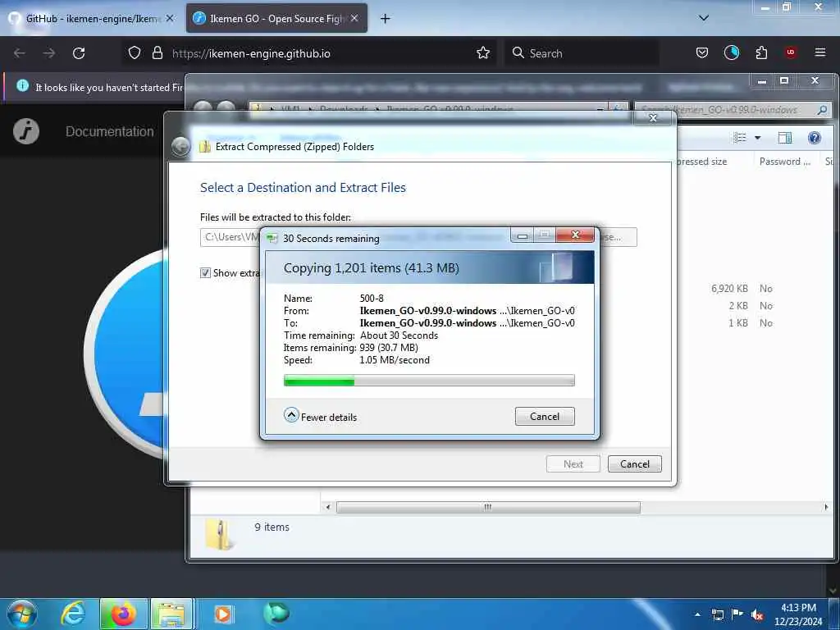Open Documentation on the Ikemen site
840x630 pixels.
click(x=109, y=132)
